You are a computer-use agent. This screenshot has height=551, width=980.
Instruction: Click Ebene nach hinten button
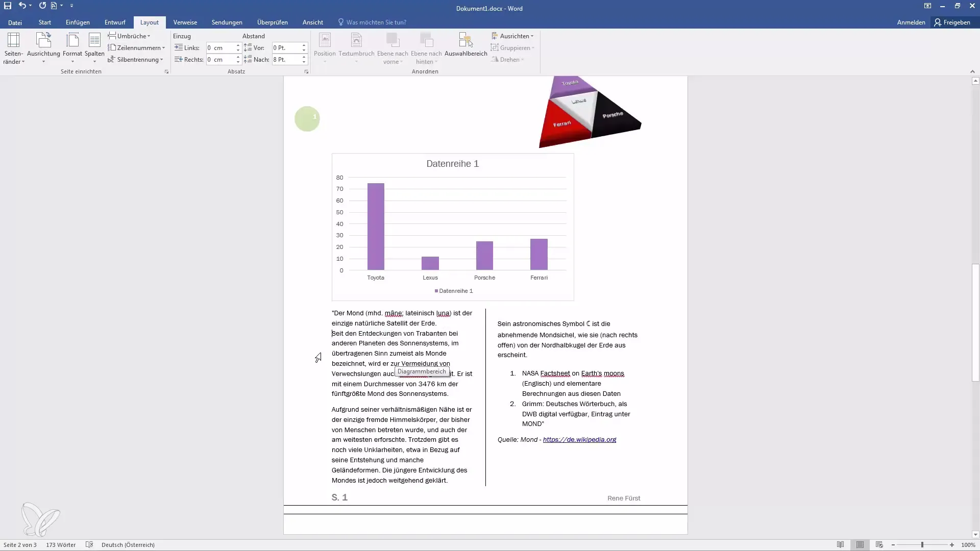426,48
